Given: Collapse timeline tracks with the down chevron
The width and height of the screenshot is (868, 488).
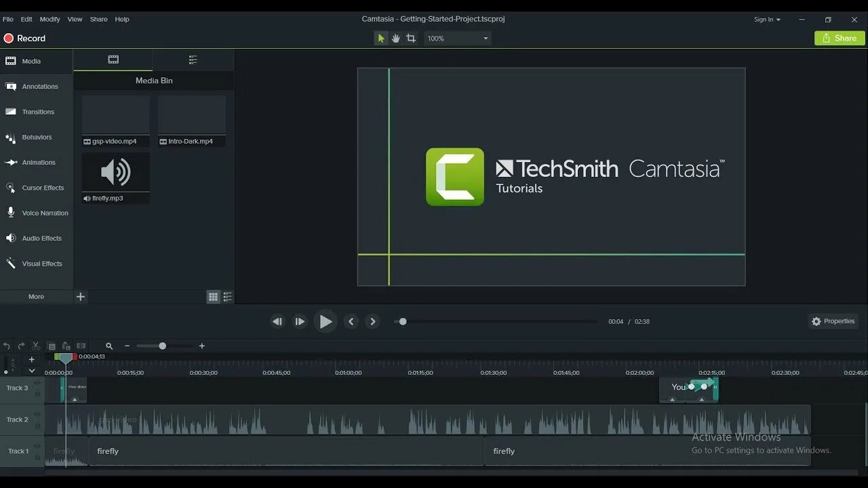Looking at the screenshot, I should pos(31,370).
